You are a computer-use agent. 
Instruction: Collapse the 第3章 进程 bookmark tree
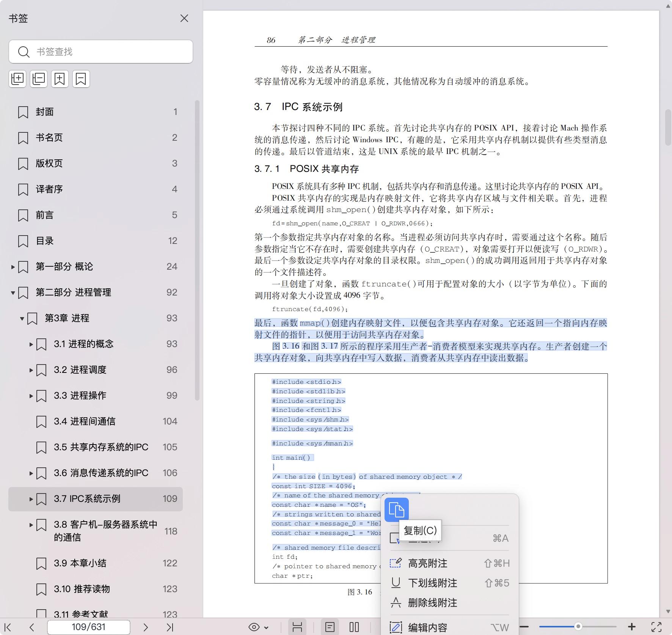click(x=22, y=318)
